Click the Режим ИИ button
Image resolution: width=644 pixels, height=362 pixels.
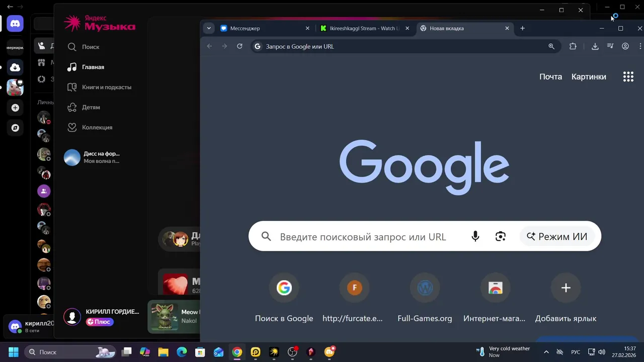point(557,236)
